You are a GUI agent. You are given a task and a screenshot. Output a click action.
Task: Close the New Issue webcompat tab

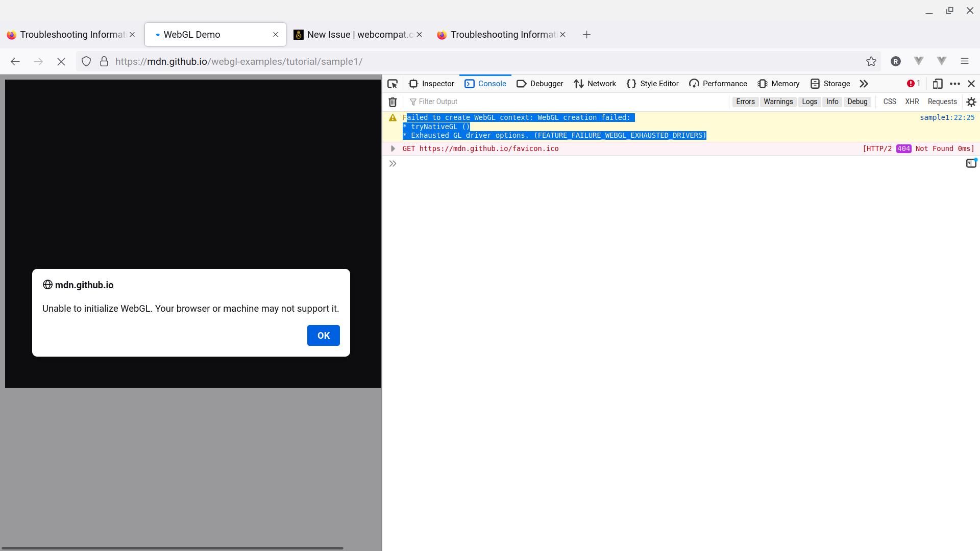tap(420, 35)
